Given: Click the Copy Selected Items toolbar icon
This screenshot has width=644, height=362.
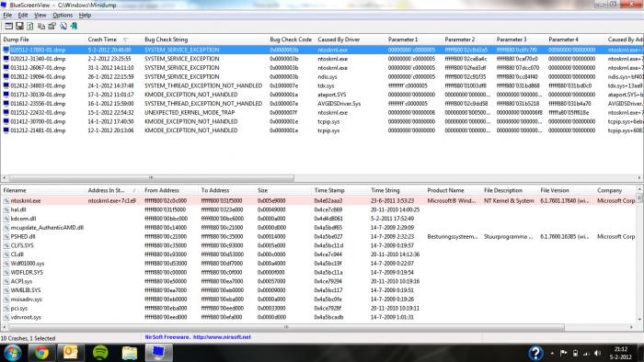Looking at the screenshot, I should click(x=41, y=26).
